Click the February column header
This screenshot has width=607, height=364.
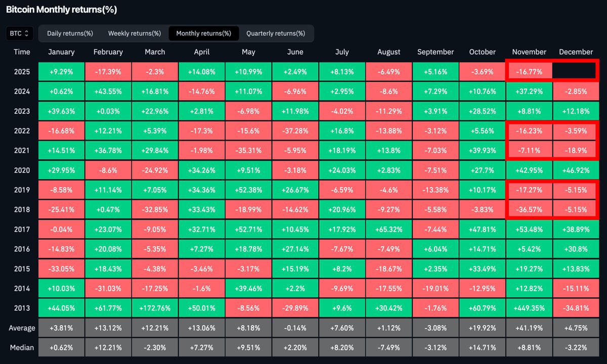click(x=108, y=52)
